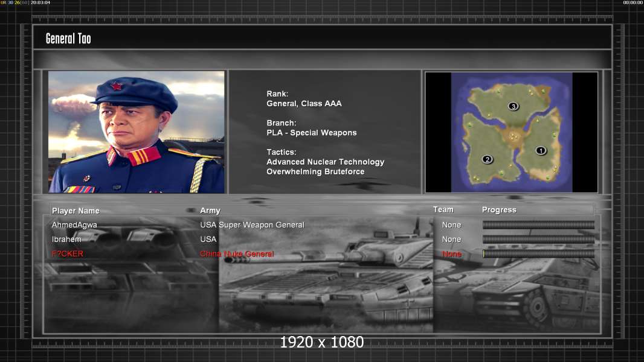This screenshot has width=644, height=362.
Task: Click General, Class AAA text
Action: coord(304,104)
